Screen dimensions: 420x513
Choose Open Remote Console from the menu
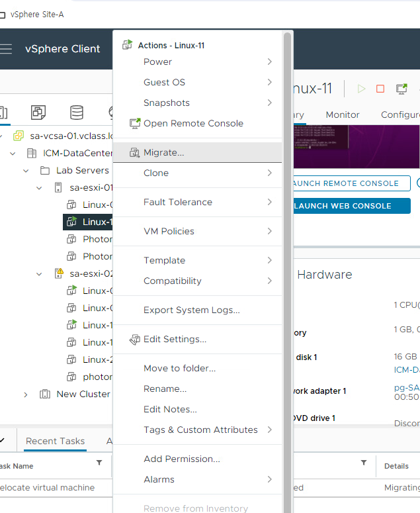click(x=197, y=123)
